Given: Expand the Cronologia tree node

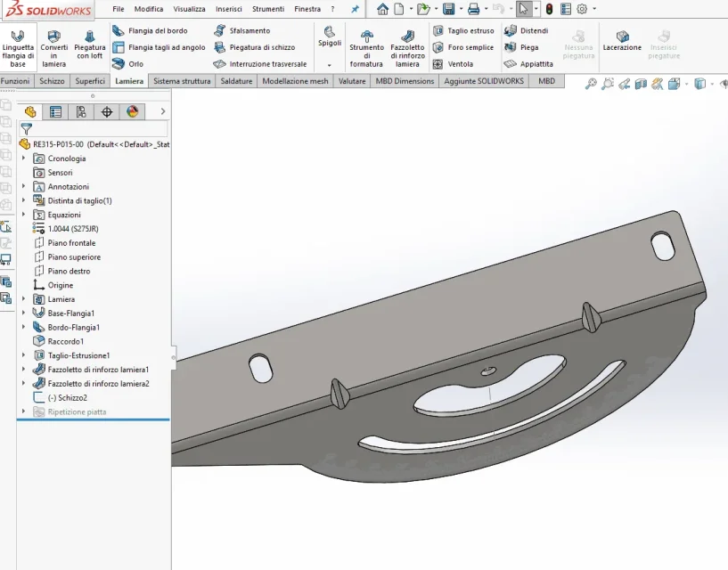Looking at the screenshot, I should (x=24, y=159).
